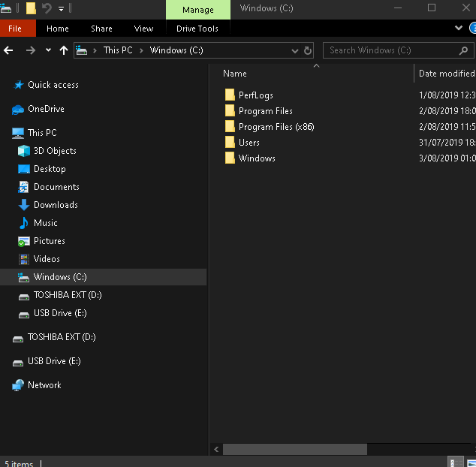
Task: Select the Program Files folder name
Action: [266, 111]
